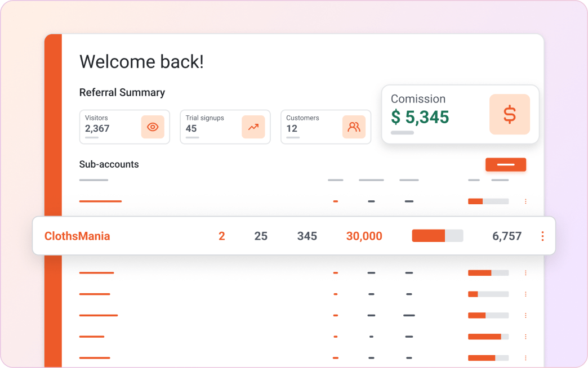Click the Sub-accounts section heading
Image resolution: width=588 pixels, height=368 pixels.
[109, 164]
